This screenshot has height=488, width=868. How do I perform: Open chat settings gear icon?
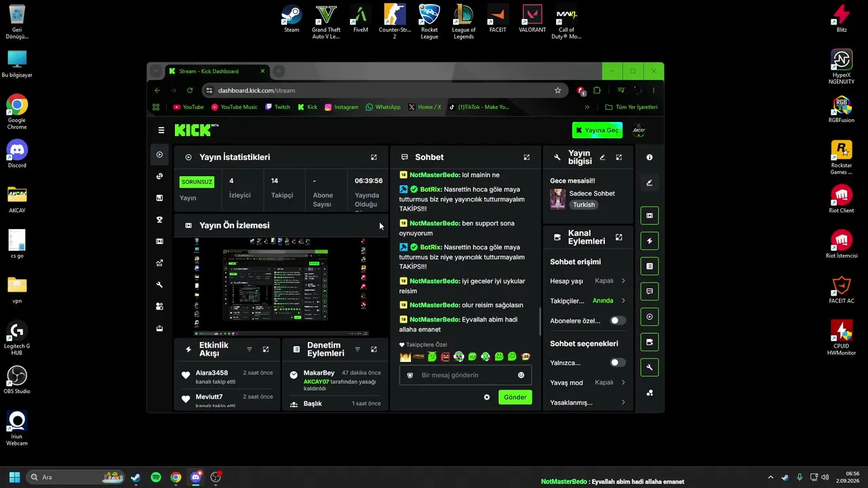click(487, 397)
